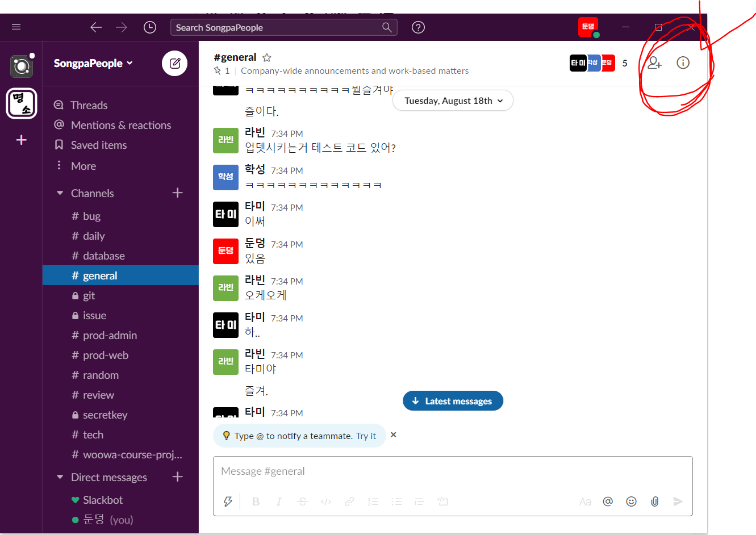The height and width of the screenshot is (535, 756).
Task: Open channel details info icon
Action: pos(683,62)
